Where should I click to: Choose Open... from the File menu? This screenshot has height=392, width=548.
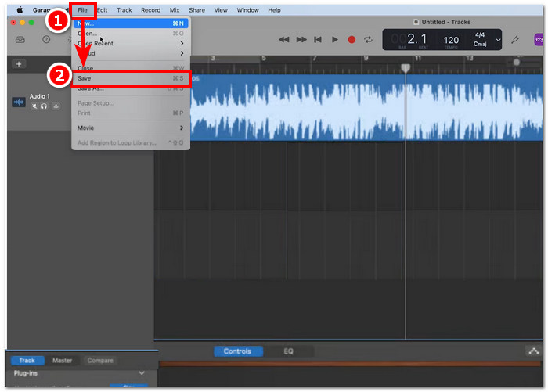[x=131, y=34]
